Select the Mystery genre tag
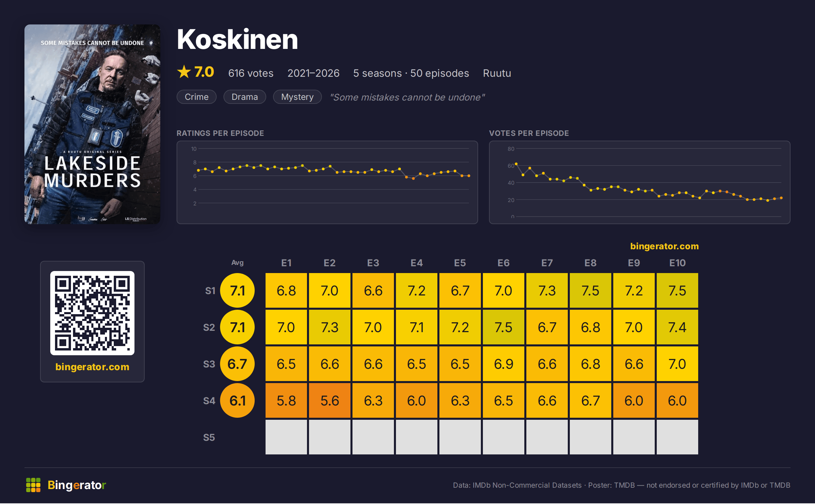The image size is (815, 504). coord(297,97)
